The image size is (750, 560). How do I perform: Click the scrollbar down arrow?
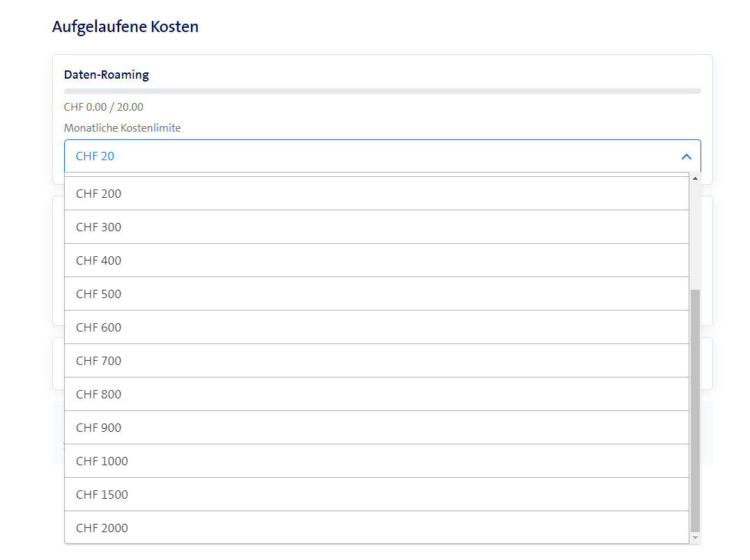pos(695,538)
